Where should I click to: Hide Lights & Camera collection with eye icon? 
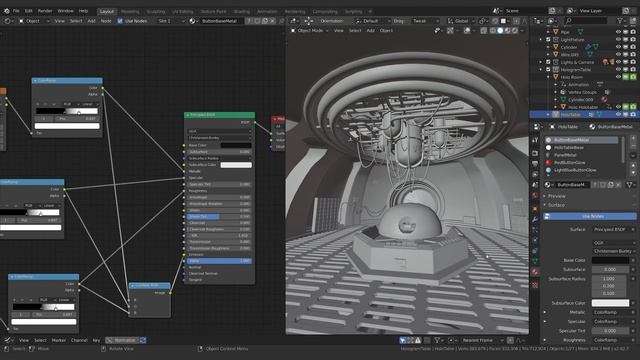[618, 62]
